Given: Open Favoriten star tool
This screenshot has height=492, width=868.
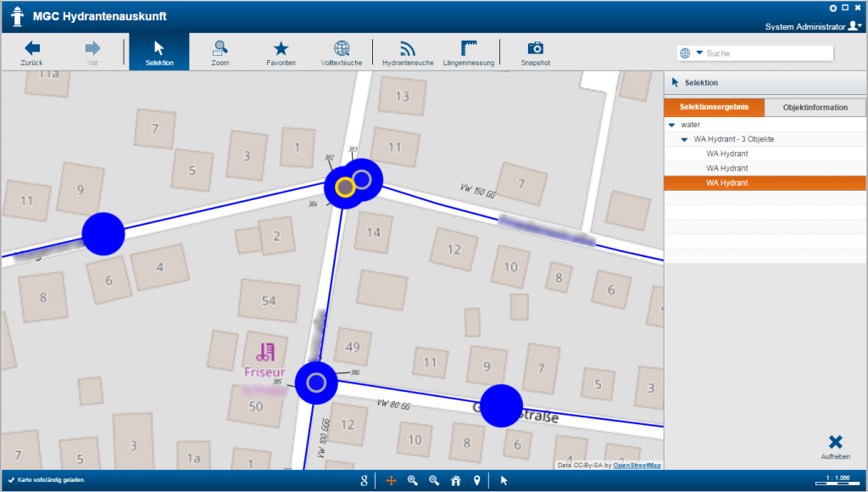Looking at the screenshot, I should coord(281,53).
